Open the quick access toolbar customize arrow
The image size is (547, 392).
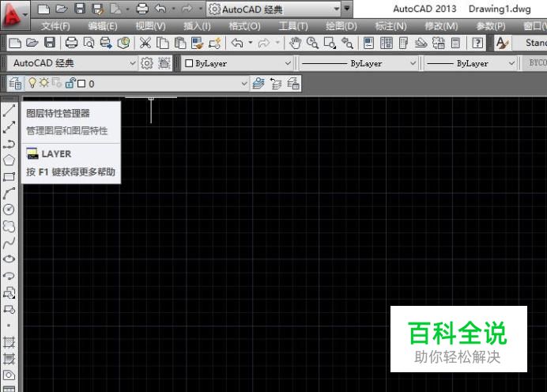tap(347, 9)
